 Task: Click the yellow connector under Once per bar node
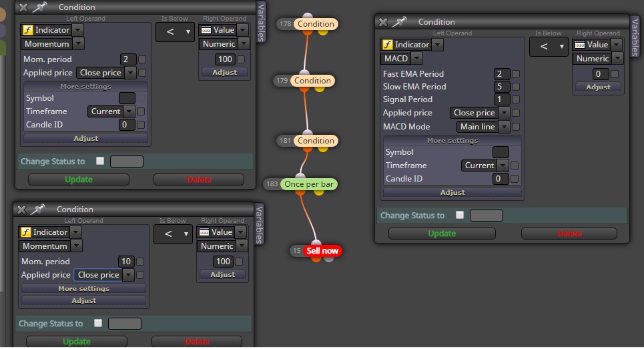319,192
